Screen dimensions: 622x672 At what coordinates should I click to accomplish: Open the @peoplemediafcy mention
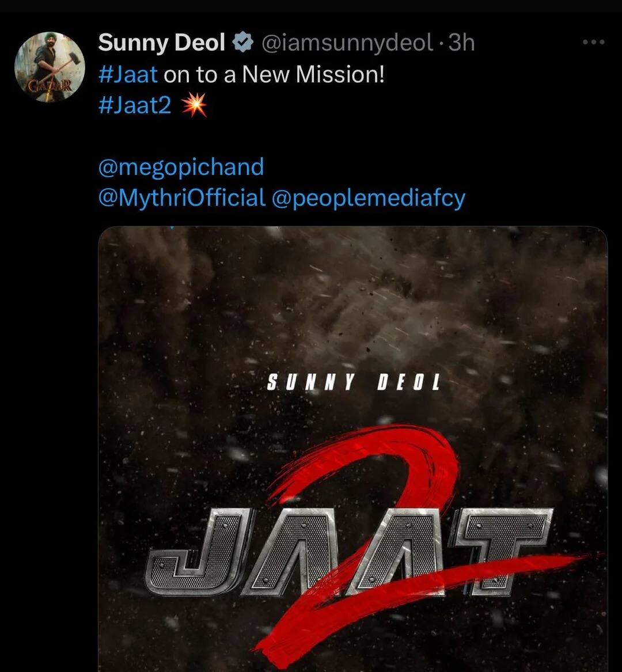(x=368, y=198)
